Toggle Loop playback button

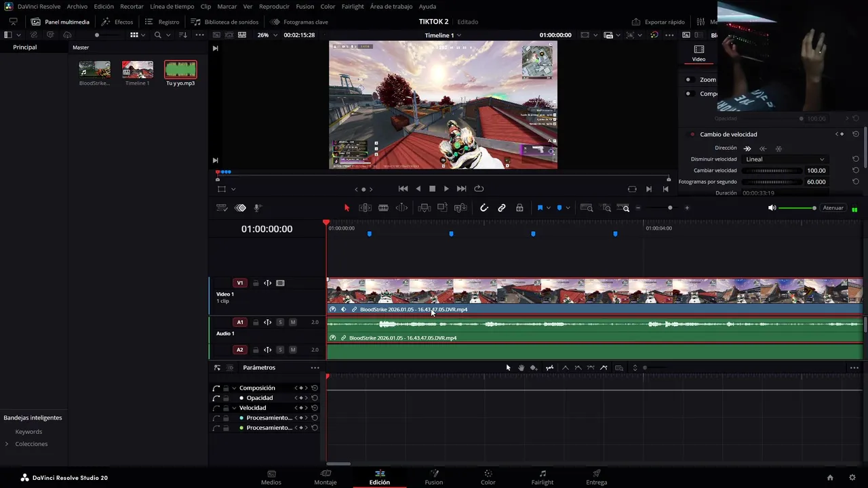point(479,188)
